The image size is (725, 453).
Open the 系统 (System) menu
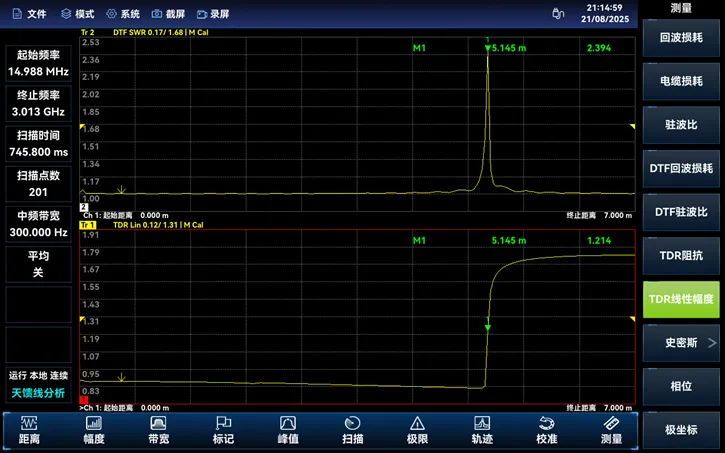click(123, 14)
